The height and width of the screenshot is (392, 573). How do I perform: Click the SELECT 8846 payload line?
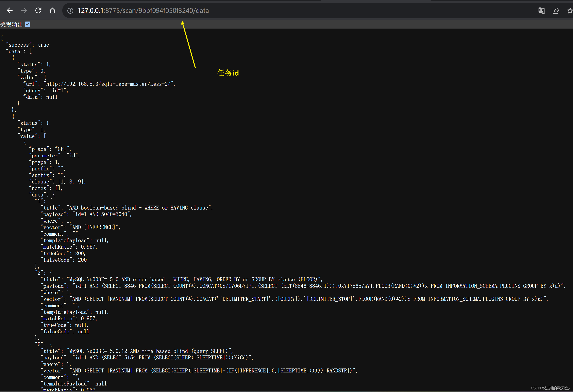303,286
